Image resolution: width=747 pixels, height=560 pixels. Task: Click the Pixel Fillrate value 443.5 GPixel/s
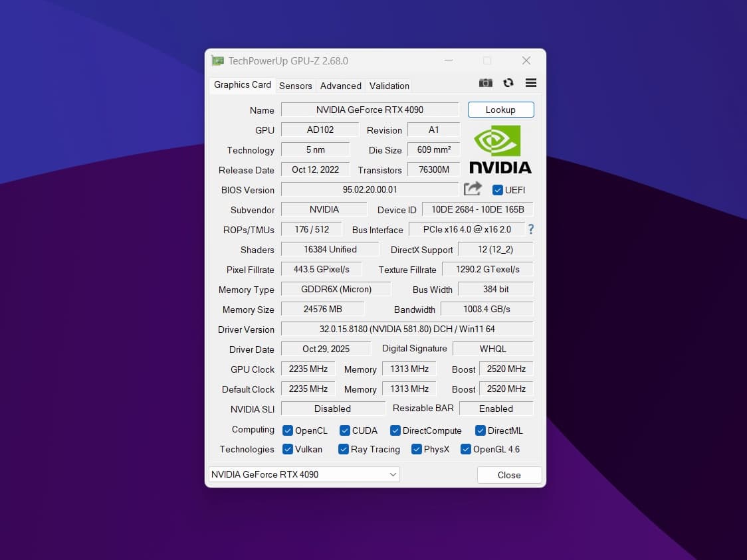[321, 270]
